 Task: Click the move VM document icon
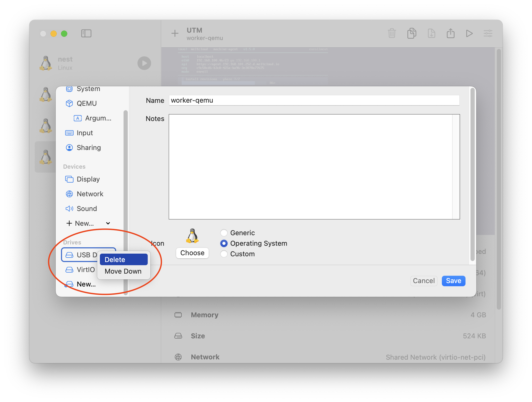coord(431,33)
